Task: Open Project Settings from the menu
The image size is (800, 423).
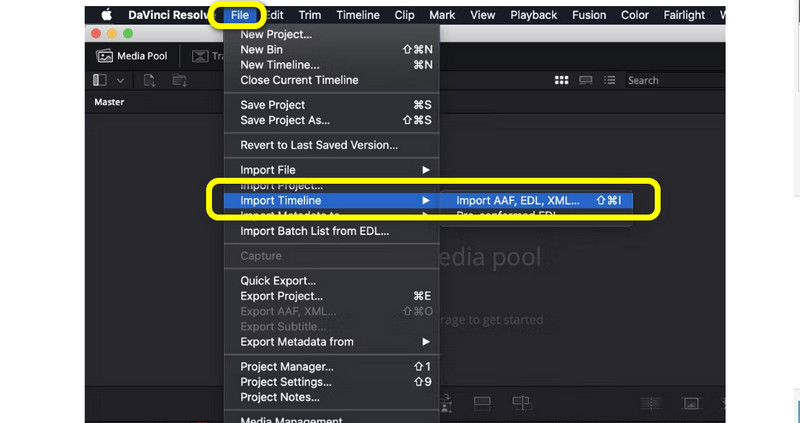Action: pos(286,382)
